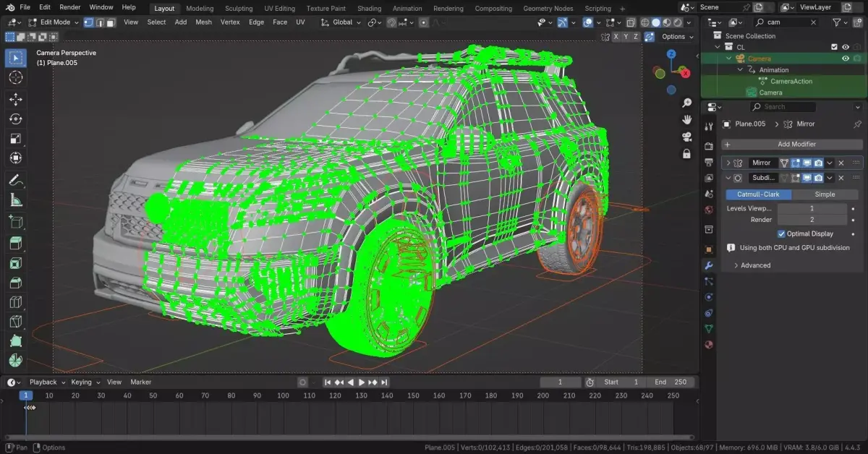The width and height of the screenshot is (868, 454).
Task: Open the Global transform orientation dropdown
Action: coord(341,22)
